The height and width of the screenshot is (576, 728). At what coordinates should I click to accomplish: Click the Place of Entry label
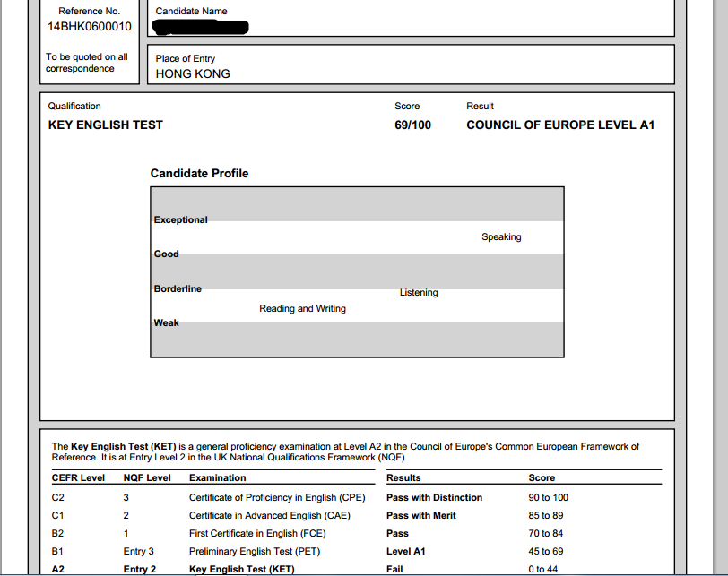click(186, 59)
